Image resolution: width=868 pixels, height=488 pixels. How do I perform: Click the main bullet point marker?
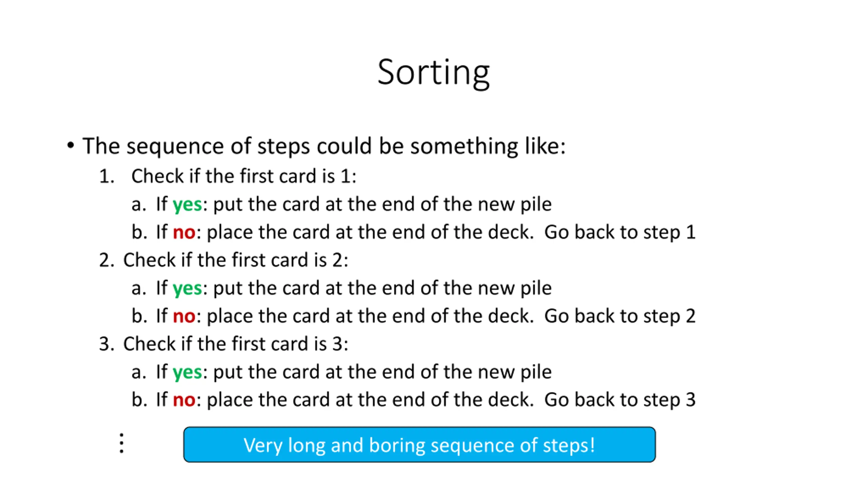[70, 146]
